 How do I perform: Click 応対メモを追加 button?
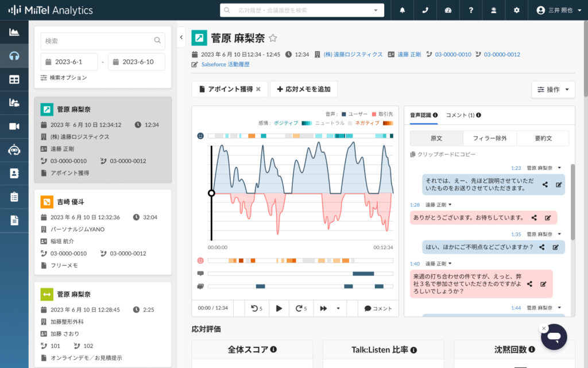[x=304, y=89]
